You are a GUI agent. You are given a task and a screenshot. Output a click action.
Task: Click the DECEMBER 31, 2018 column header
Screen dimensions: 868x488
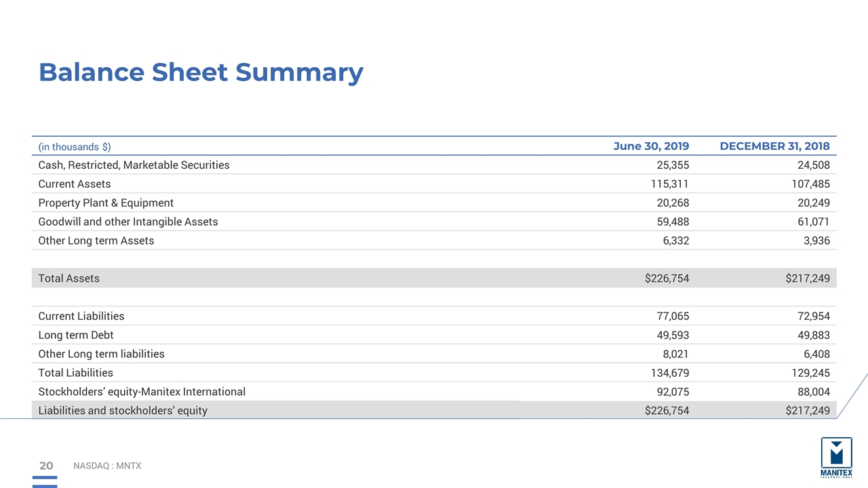click(x=774, y=146)
